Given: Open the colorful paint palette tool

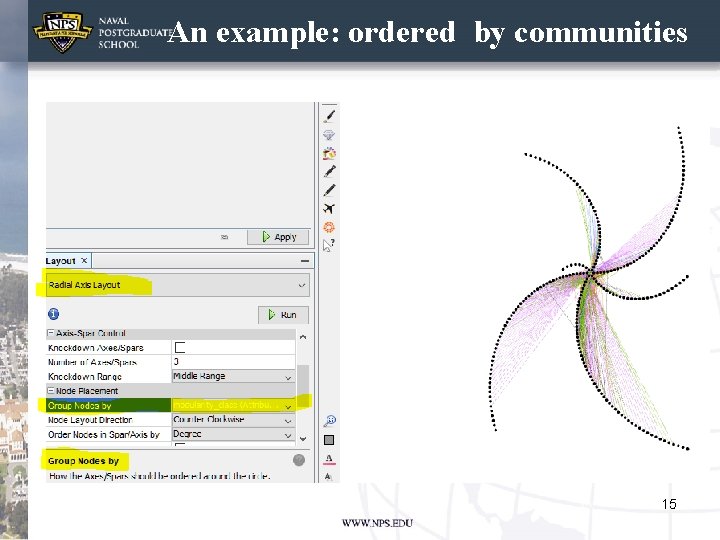Looking at the screenshot, I should click(x=329, y=153).
